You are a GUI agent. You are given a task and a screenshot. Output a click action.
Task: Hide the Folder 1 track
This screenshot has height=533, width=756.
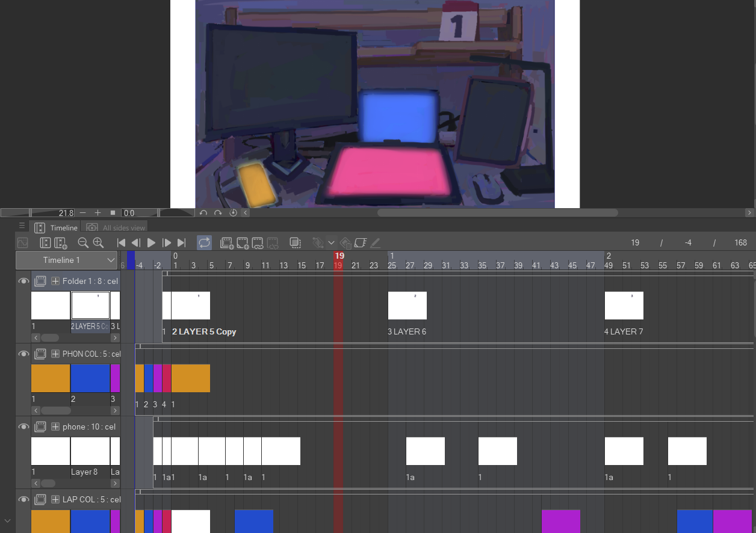click(23, 281)
